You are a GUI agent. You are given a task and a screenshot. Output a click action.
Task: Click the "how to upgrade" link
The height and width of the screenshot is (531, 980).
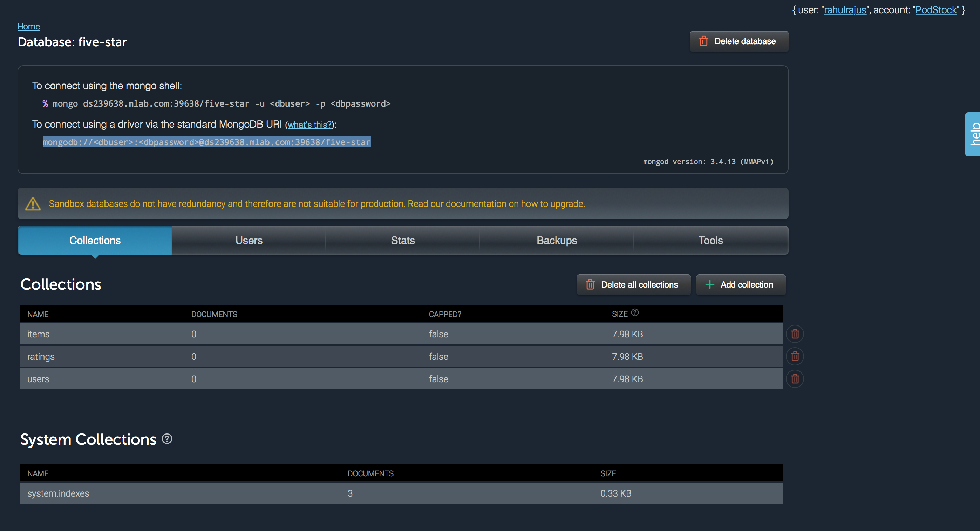pyautogui.click(x=552, y=204)
